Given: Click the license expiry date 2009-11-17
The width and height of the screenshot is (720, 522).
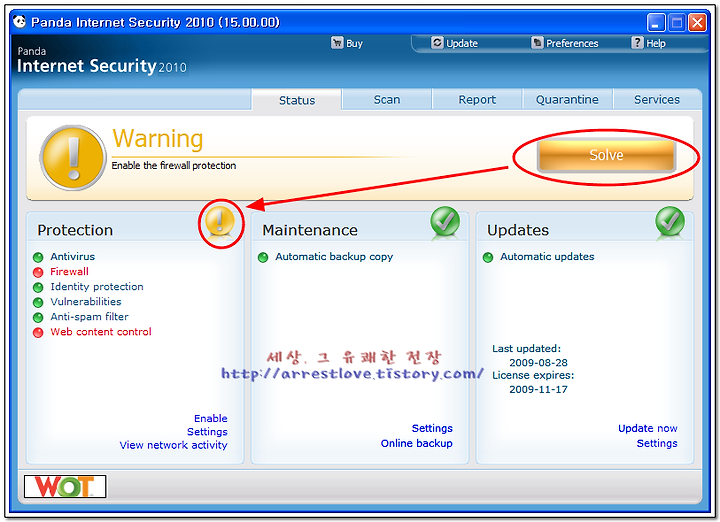Looking at the screenshot, I should pos(538,389).
